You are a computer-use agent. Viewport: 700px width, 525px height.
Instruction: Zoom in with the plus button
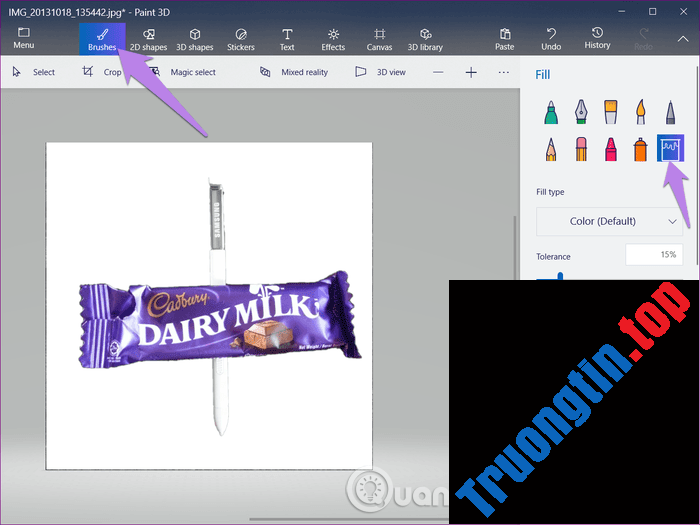click(x=471, y=72)
